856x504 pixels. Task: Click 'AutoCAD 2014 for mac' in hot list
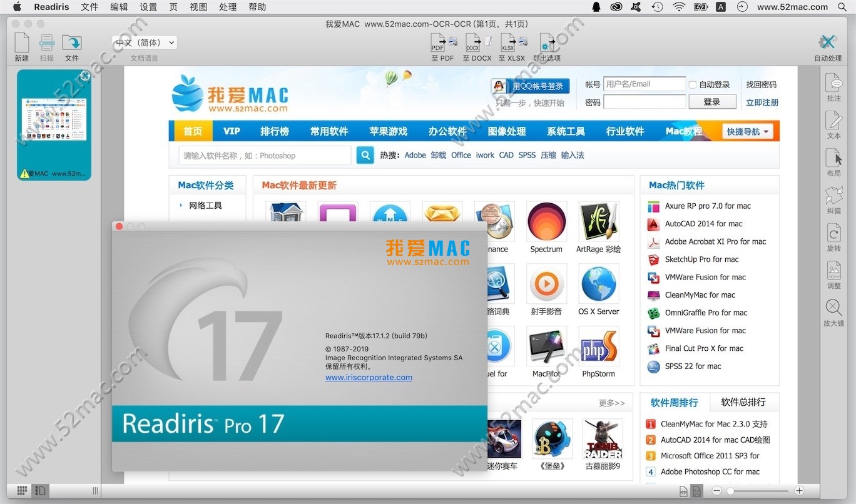[703, 223]
